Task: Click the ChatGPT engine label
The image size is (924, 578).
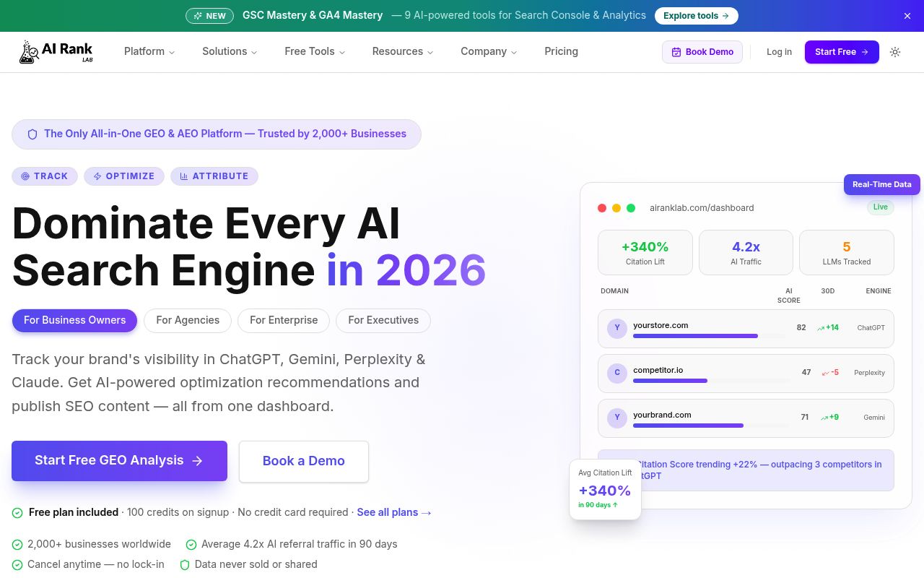Action: (x=871, y=328)
